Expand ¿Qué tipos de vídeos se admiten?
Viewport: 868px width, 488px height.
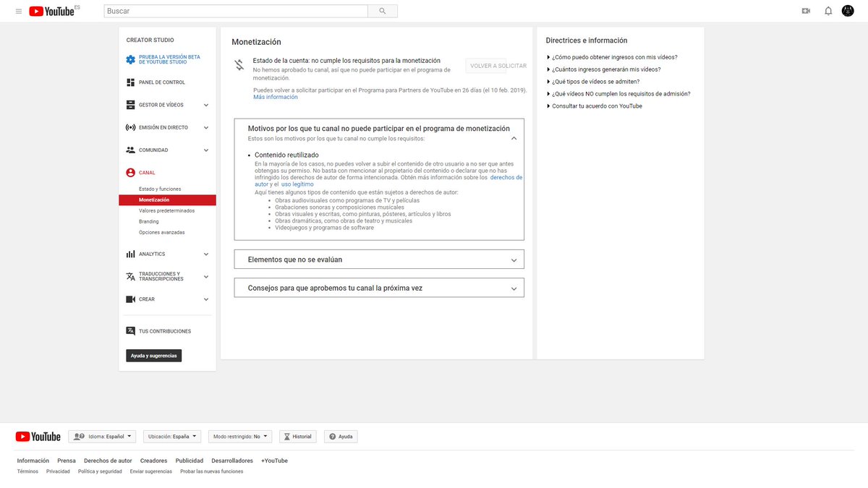coord(593,82)
